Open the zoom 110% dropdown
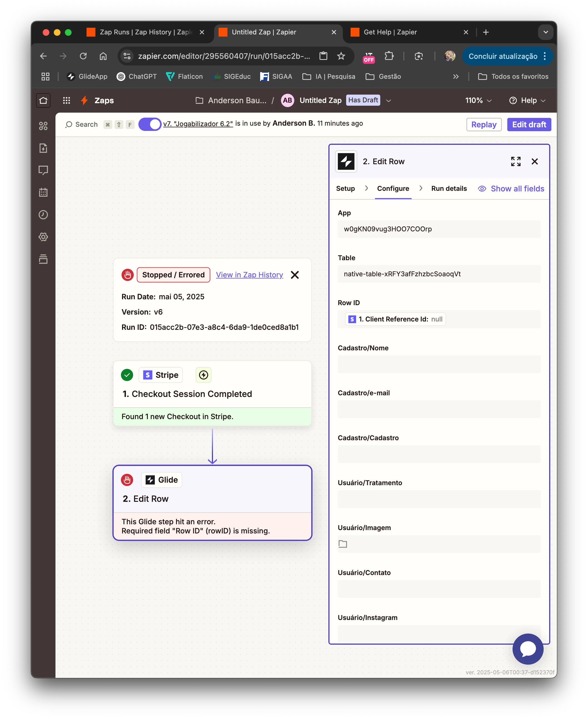This screenshot has width=588, height=719. pos(478,100)
